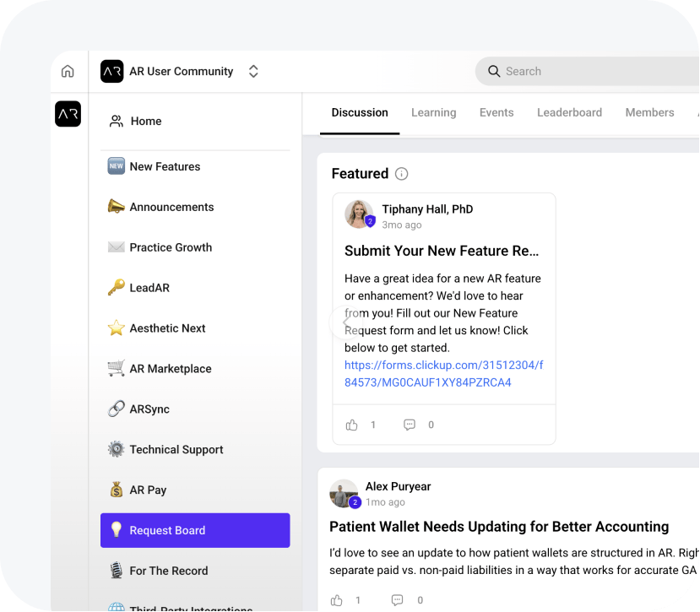Open comments on Patient Wallet post
Screen dimensions: 700x612
pos(397,600)
